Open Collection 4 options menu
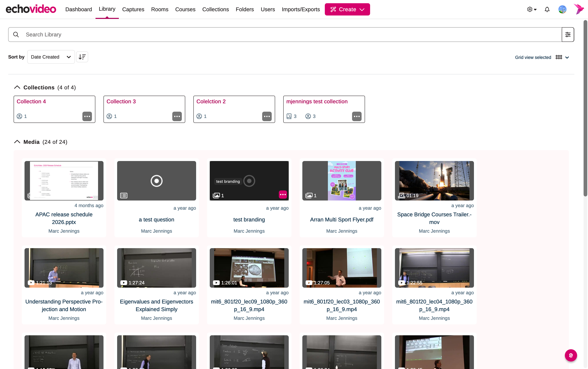The height and width of the screenshot is (369, 588). tap(87, 116)
